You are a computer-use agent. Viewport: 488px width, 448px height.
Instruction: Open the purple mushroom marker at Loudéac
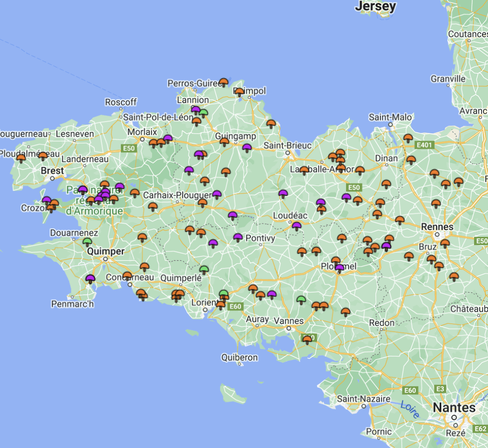pyautogui.click(x=297, y=226)
